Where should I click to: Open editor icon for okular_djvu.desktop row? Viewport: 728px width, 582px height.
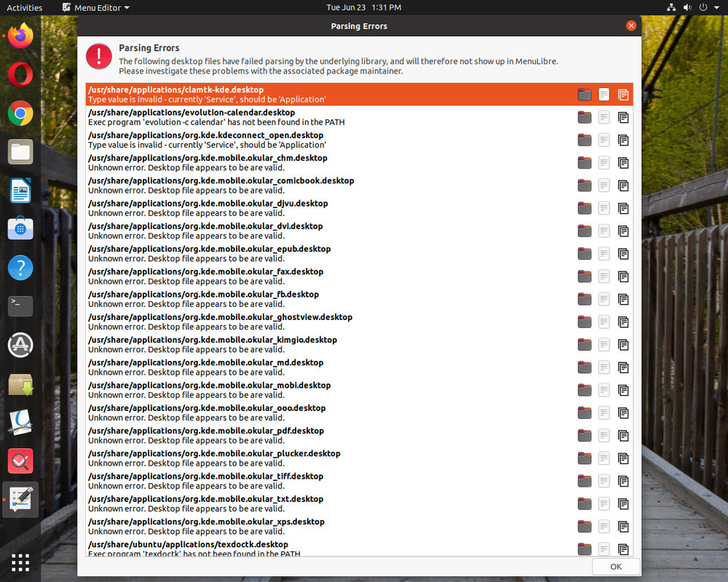(604, 208)
